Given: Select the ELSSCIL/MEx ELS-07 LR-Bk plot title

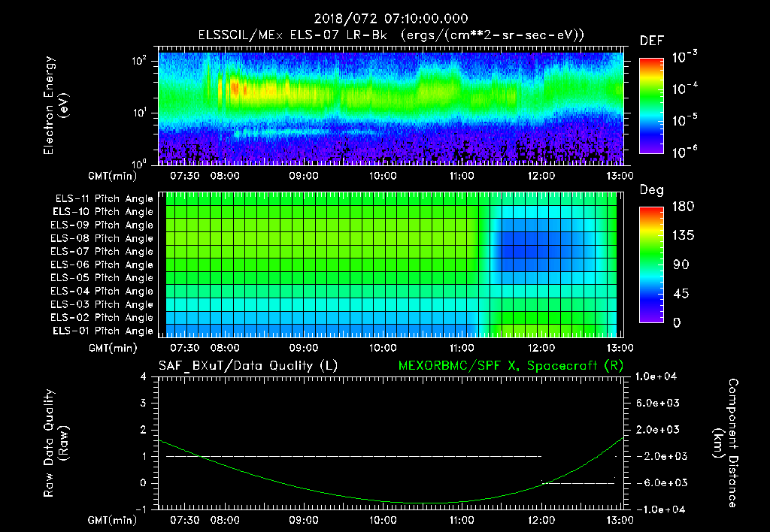Looking at the screenshot, I should coord(391,35).
